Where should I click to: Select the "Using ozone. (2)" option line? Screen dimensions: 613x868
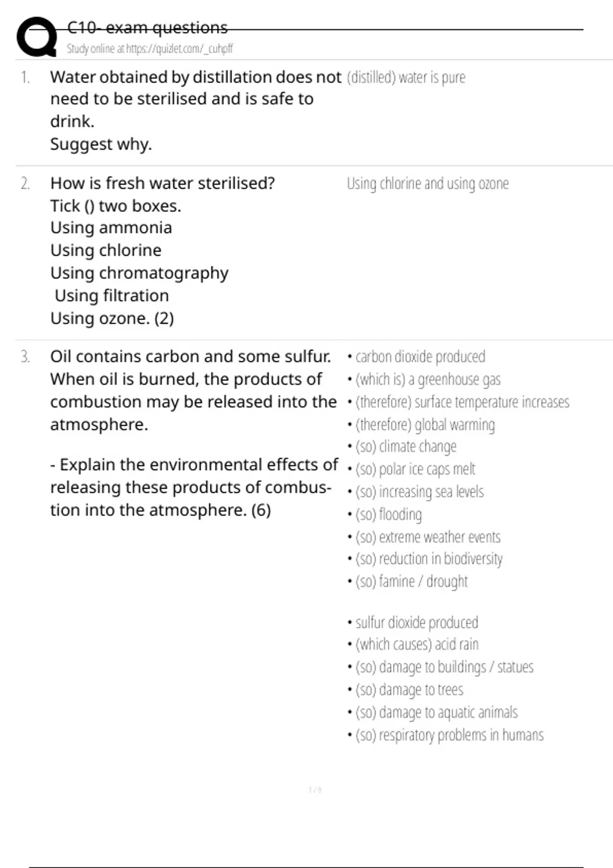pyautogui.click(x=112, y=319)
